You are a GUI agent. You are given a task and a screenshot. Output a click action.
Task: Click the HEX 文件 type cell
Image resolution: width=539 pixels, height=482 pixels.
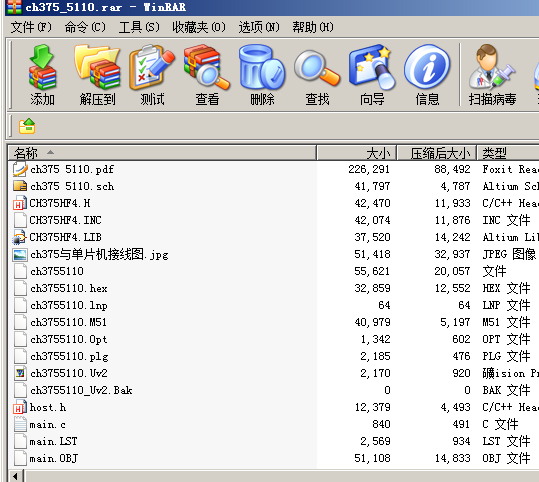click(506, 288)
